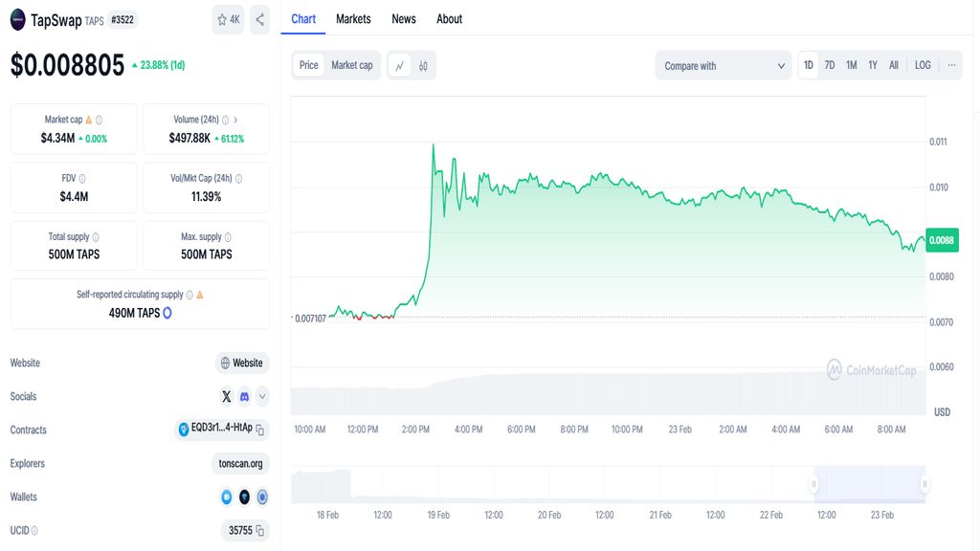Select 7D time range
This screenshot has width=980, height=551.
830,65
